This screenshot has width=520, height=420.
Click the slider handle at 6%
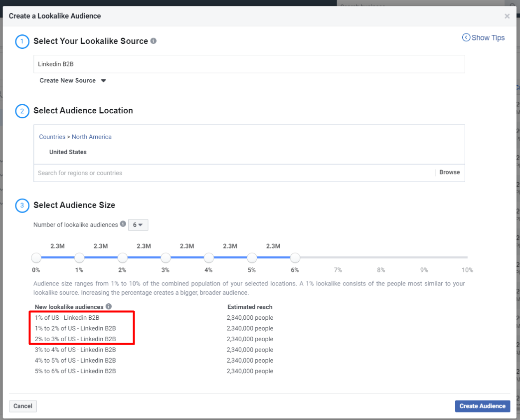[x=295, y=257]
